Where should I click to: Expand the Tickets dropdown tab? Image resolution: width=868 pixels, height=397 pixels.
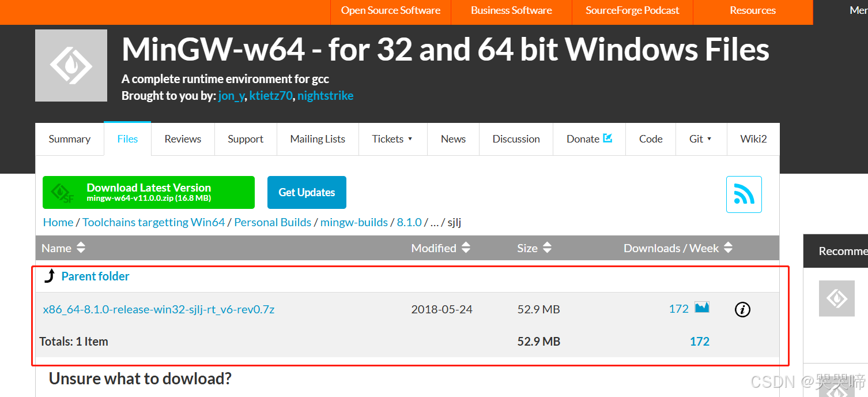coord(393,139)
